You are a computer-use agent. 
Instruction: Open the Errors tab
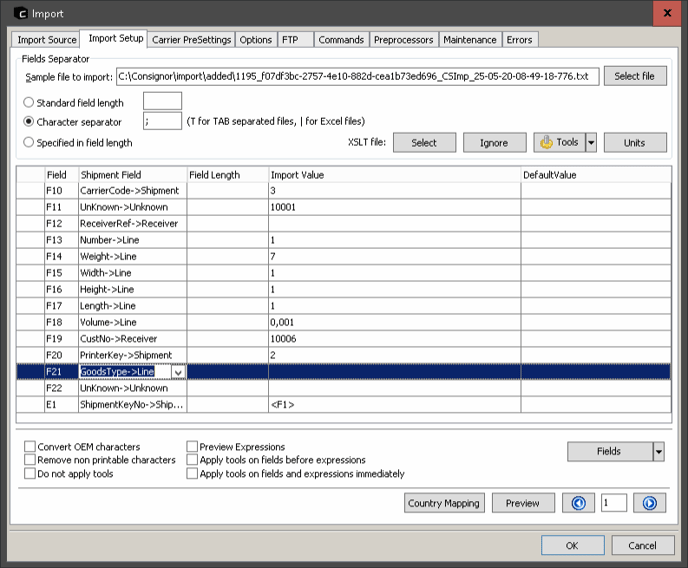pyautogui.click(x=520, y=39)
